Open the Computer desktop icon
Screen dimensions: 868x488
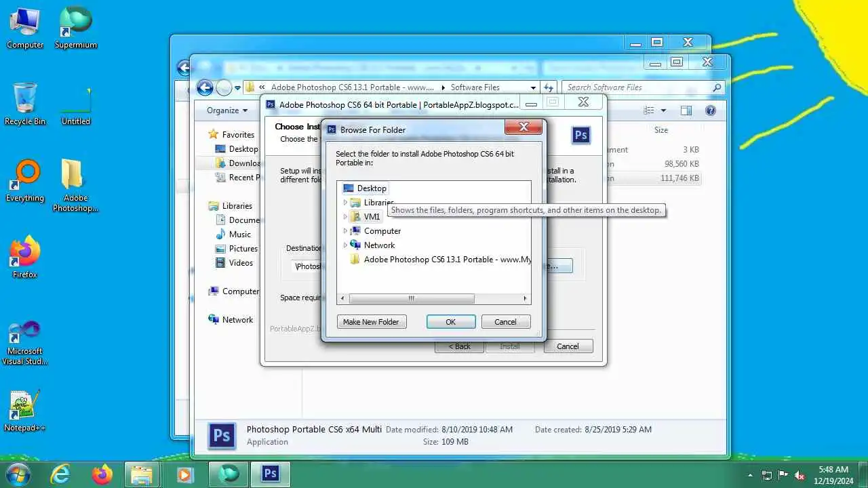click(x=25, y=28)
